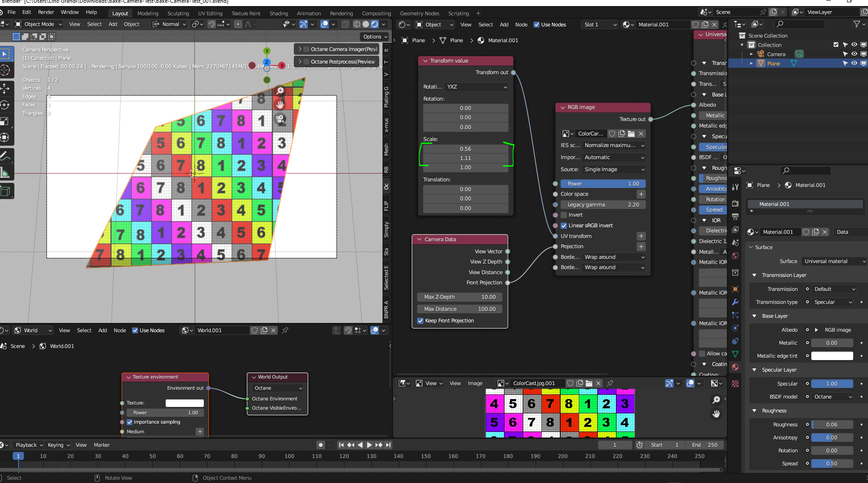Switch to Shading workspace tab
Screen dimensions: 868x483
279,13
